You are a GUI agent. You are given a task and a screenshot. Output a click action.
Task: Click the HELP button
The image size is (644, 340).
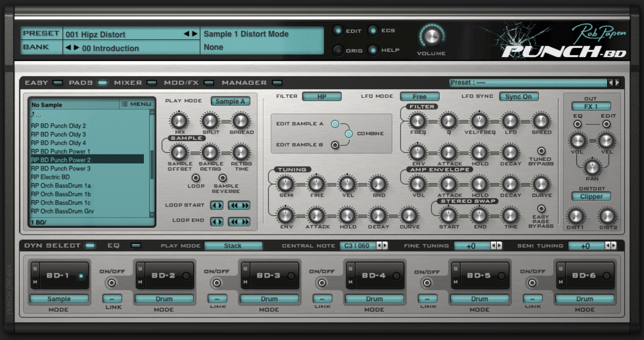373,50
